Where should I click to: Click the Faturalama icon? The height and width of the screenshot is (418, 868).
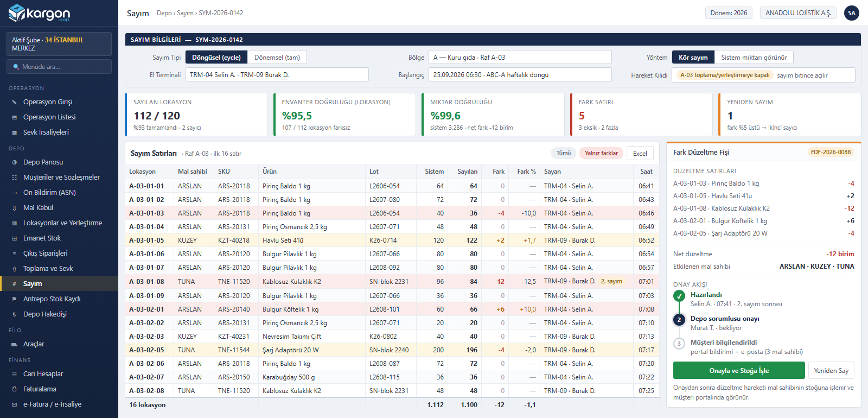click(x=15, y=389)
